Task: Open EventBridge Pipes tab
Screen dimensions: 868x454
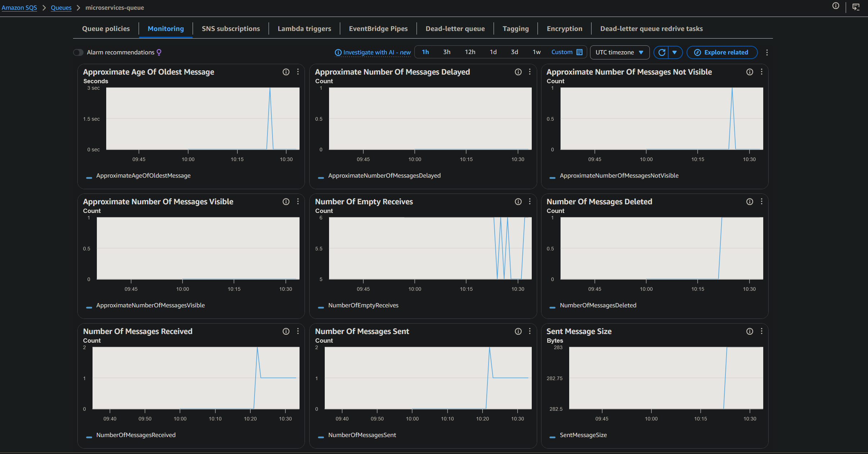Action: (x=378, y=29)
